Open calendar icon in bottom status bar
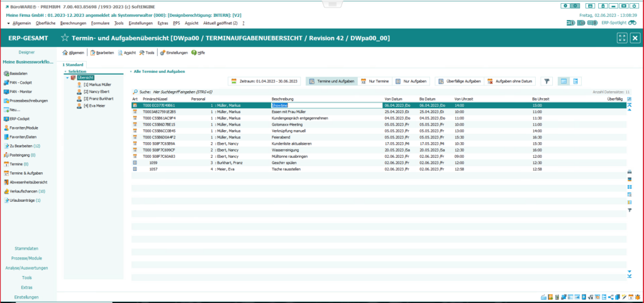Viewport: 644px width, 303px height. click(x=631, y=297)
